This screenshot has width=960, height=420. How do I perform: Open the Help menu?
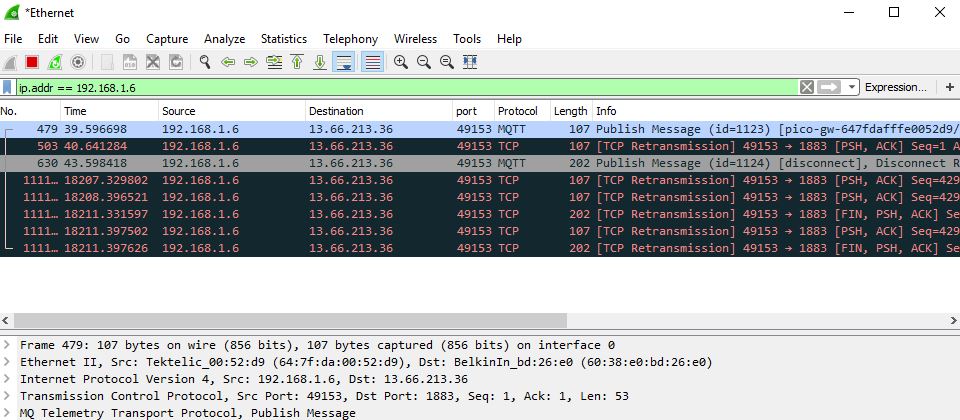509,39
